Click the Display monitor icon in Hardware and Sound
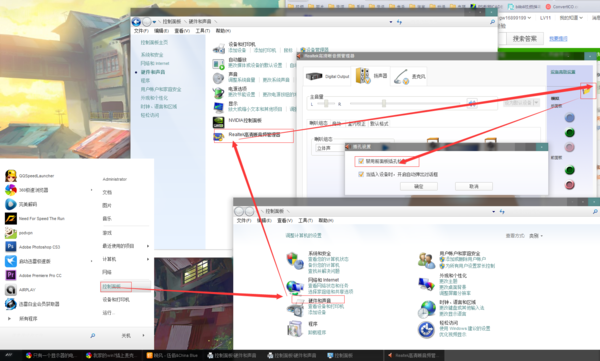 click(218, 108)
